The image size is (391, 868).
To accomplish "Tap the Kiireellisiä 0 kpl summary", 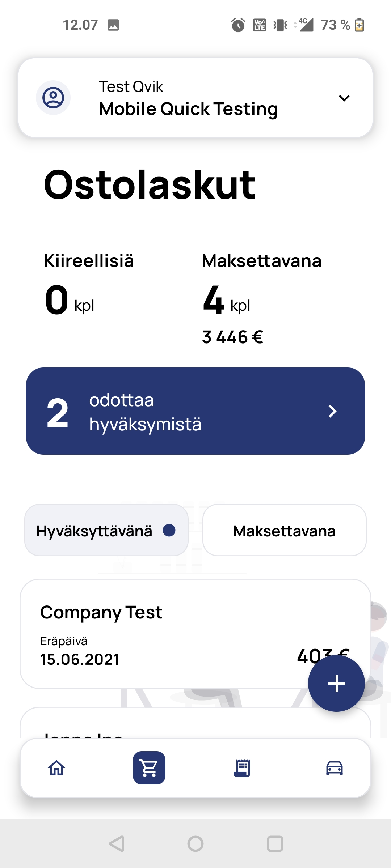I will point(89,284).
